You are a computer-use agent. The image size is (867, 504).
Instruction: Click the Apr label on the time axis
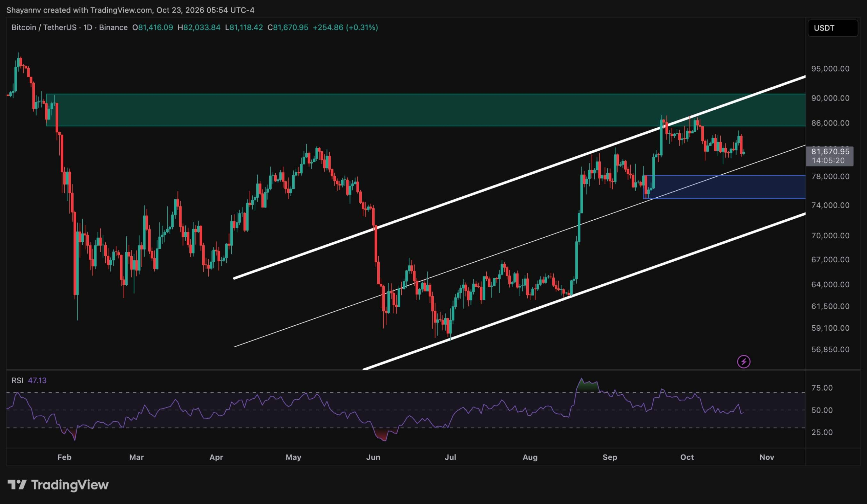click(216, 457)
